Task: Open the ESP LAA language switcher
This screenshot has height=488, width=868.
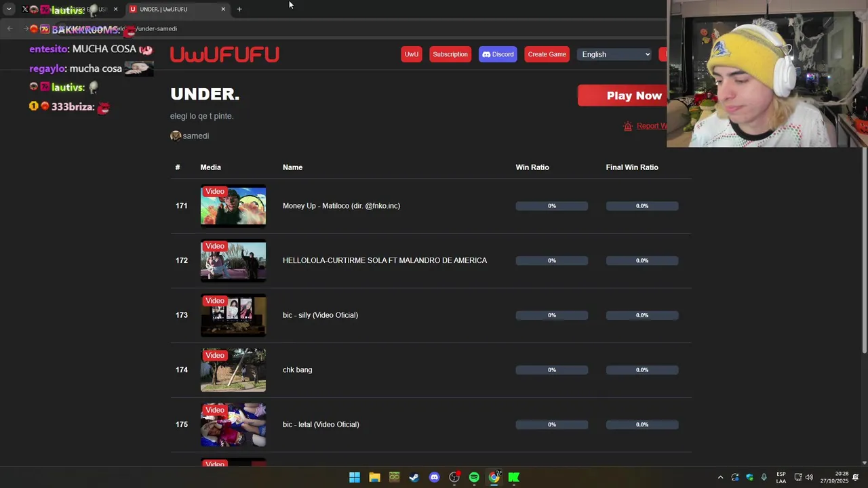Action: [x=781, y=477]
